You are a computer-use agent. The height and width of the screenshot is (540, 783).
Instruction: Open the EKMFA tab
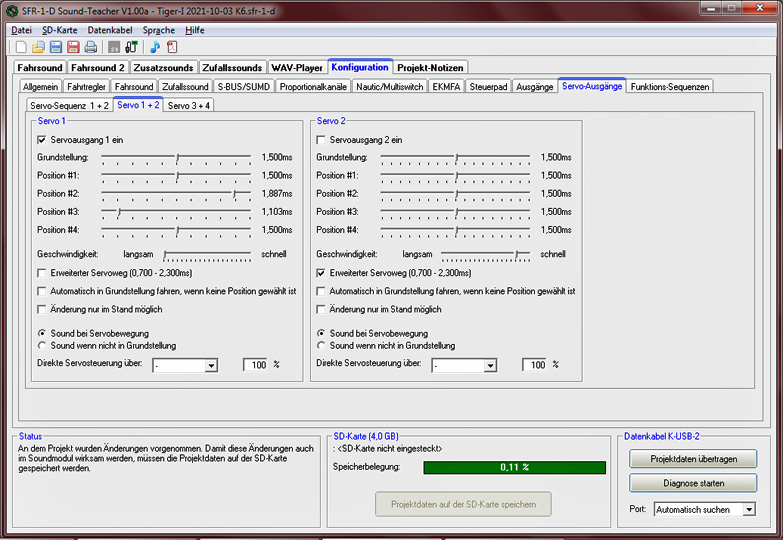[x=446, y=86]
